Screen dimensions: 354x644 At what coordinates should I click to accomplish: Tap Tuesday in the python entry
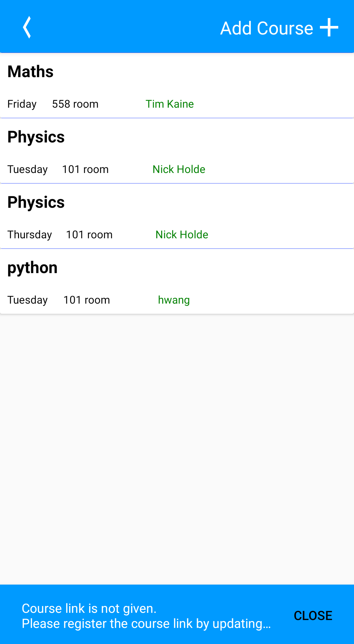point(28,300)
